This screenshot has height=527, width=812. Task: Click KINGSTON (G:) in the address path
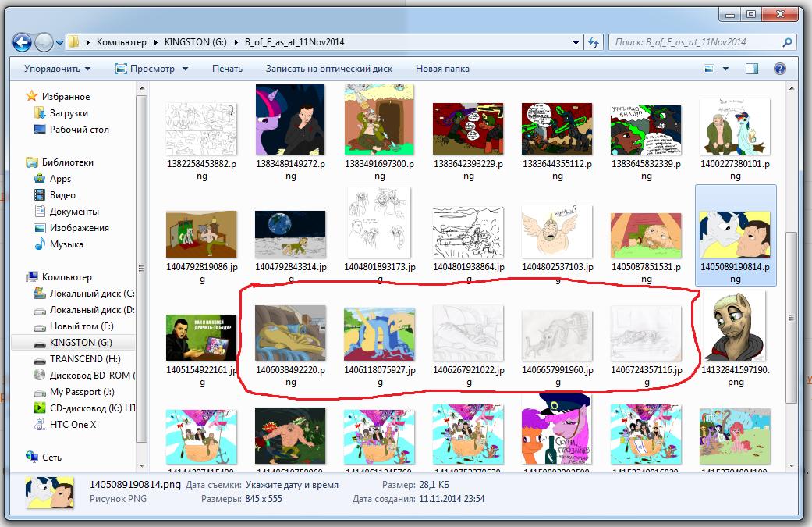pyautogui.click(x=195, y=42)
